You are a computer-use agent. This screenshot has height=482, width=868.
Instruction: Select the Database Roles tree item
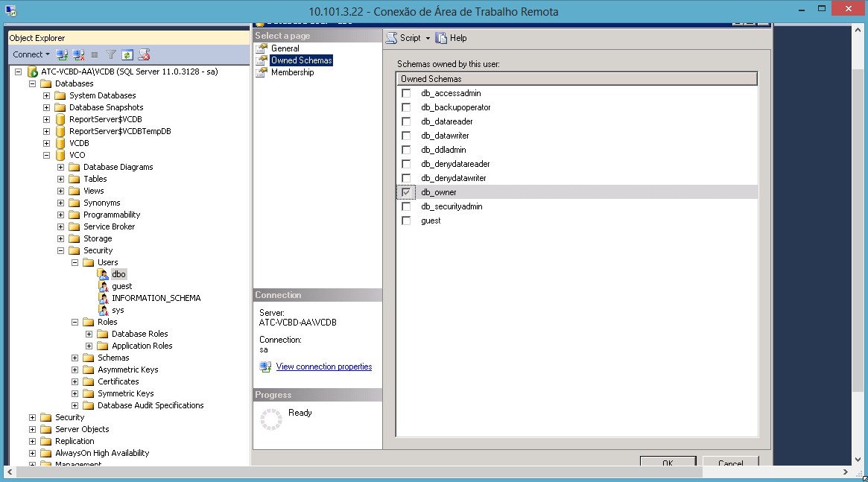pos(139,334)
